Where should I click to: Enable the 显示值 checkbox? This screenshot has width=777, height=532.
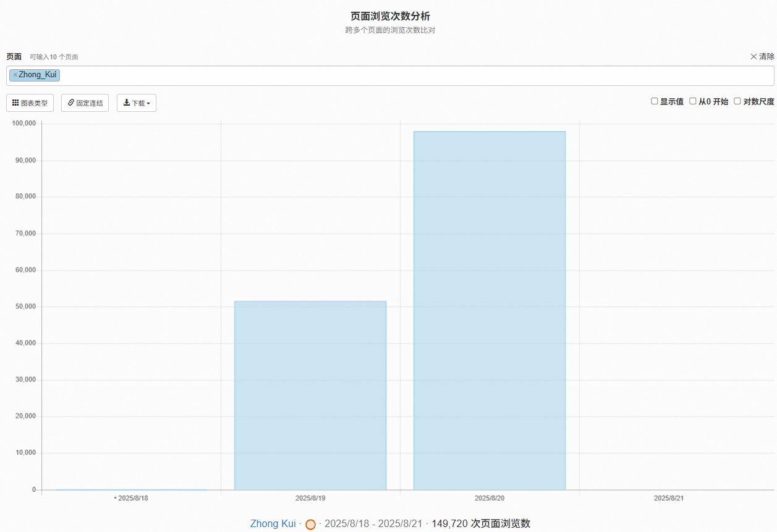[x=655, y=101]
